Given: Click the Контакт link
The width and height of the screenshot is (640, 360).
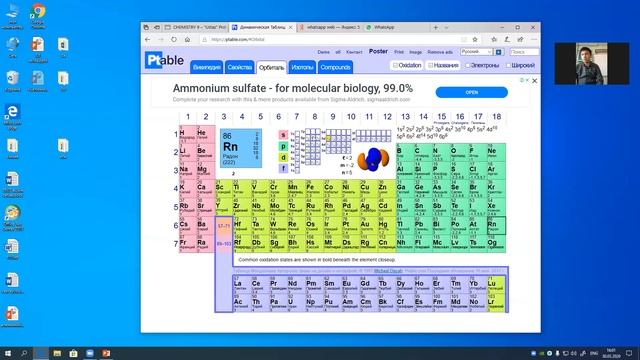Looking at the screenshot, I should tap(354, 52).
